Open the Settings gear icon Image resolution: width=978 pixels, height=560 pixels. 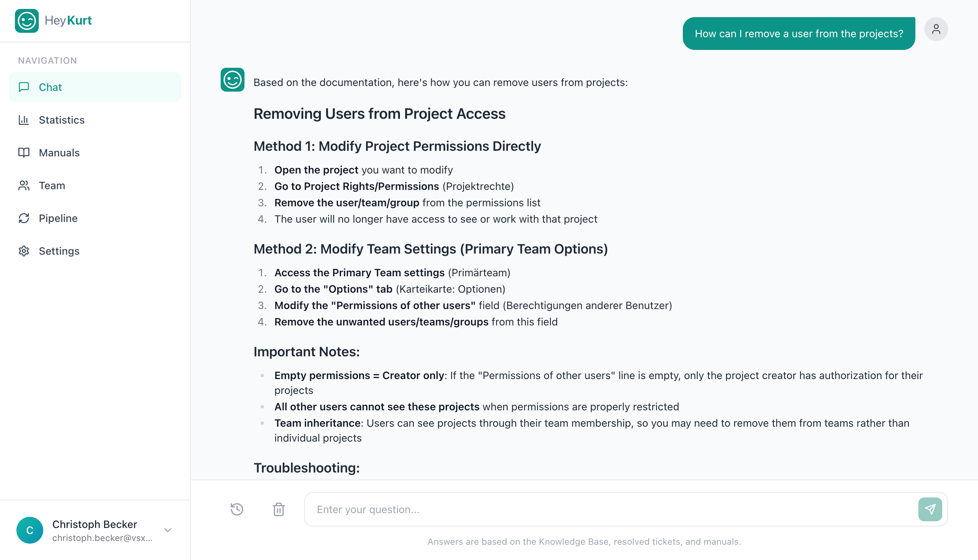[x=24, y=251]
